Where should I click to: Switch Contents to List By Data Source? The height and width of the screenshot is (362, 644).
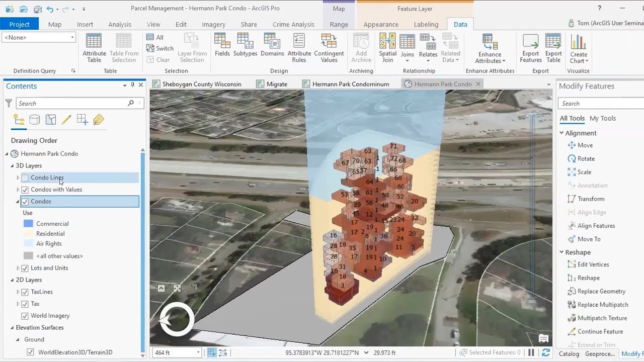pyautogui.click(x=35, y=120)
